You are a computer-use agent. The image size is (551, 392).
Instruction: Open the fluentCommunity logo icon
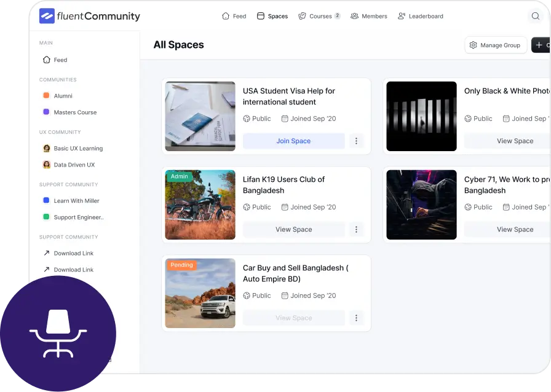tap(48, 15)
